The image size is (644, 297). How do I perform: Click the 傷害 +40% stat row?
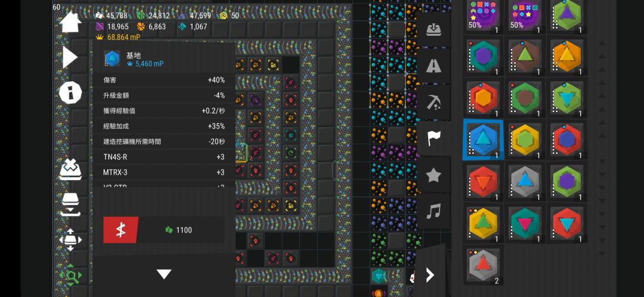pyautogui.click(x=164, y=80)
